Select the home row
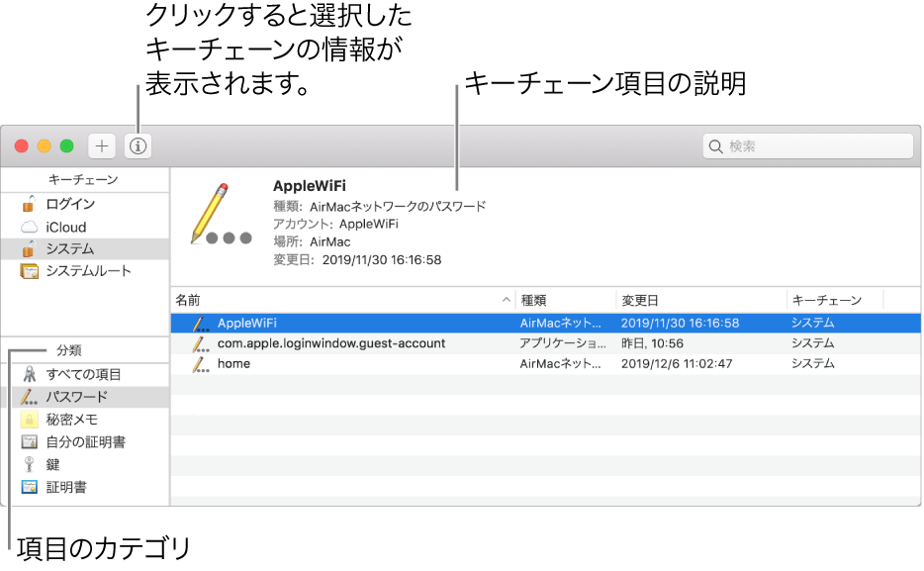Viewport: 924px width, 571px height. [546, 363]
